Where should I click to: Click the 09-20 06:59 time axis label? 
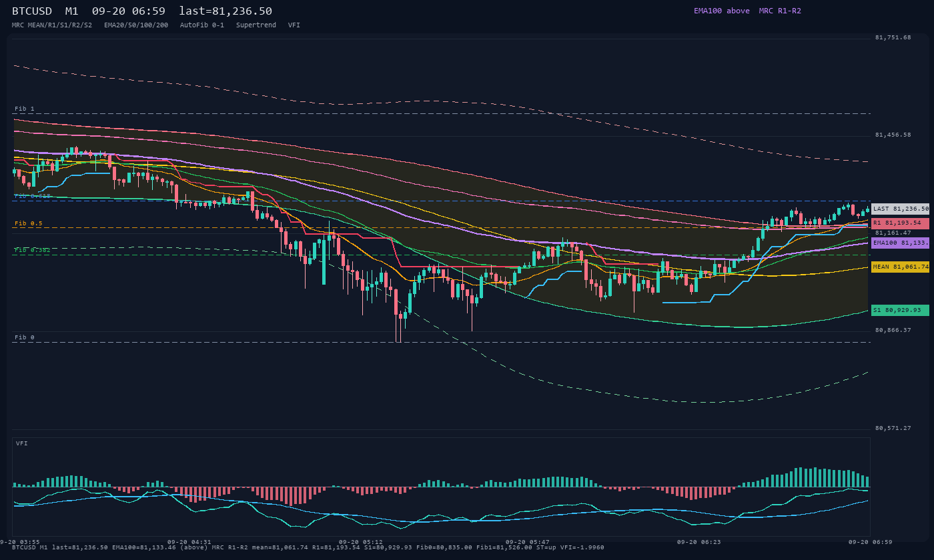[870, 542]
